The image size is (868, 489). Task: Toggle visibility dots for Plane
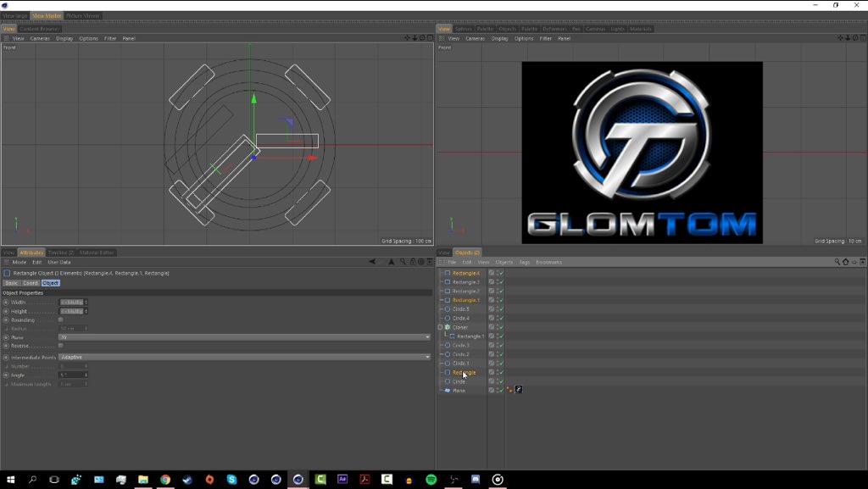coord(497,391)
